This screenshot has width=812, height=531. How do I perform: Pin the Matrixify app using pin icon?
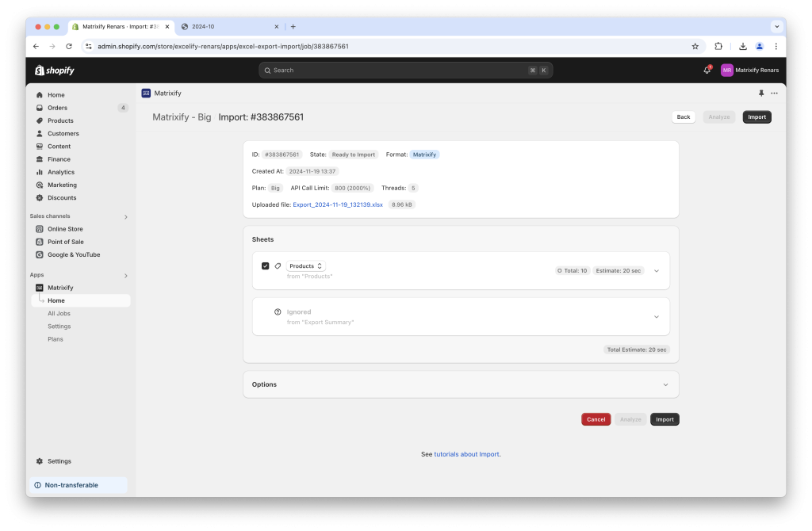tap(760, 93)
